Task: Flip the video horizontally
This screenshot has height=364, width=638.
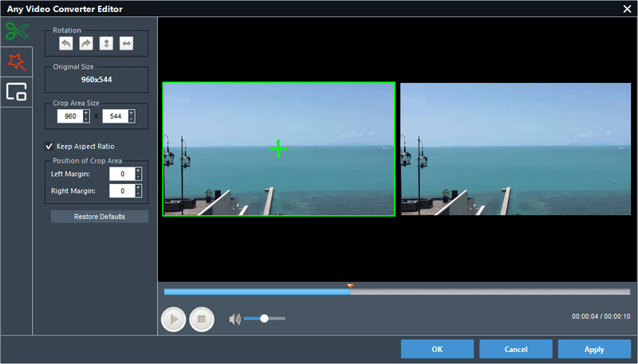Action: pyautogui.click(x=126, y=44)
